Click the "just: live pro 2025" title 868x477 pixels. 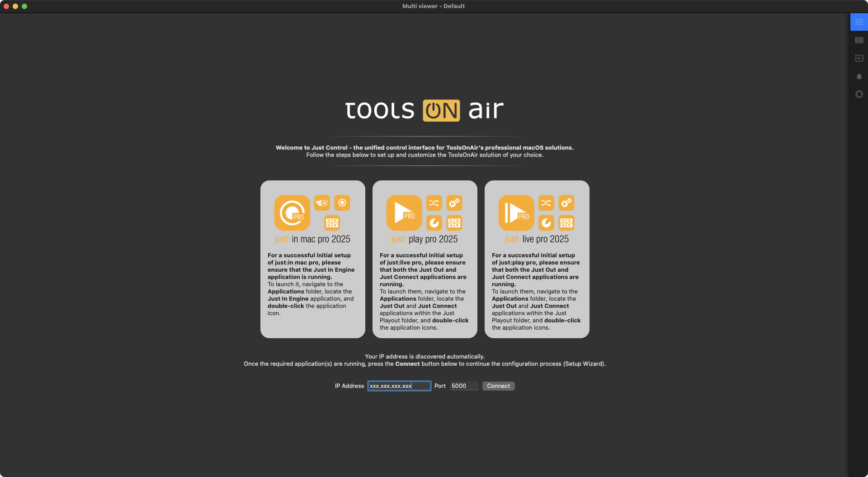tap(537, 239)
